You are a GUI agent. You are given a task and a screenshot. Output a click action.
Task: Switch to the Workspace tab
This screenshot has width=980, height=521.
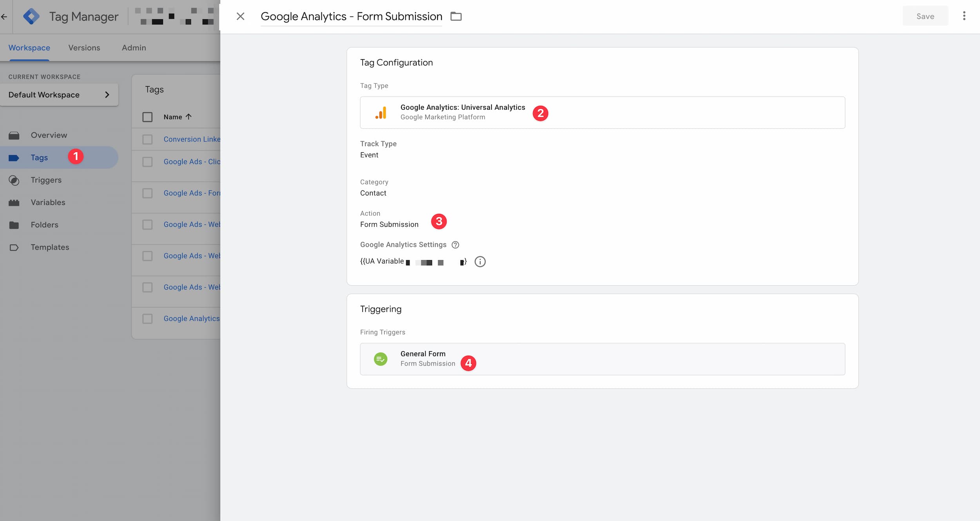[29, 48]
